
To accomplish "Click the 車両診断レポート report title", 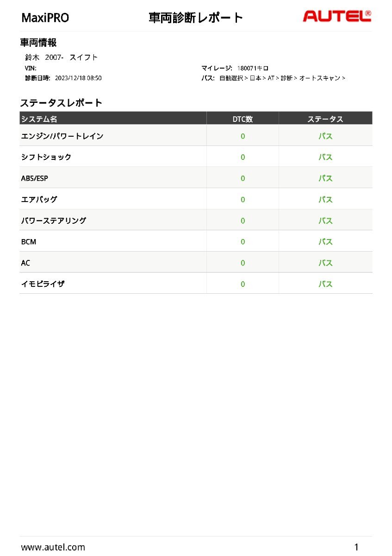I will pos(196,18).
